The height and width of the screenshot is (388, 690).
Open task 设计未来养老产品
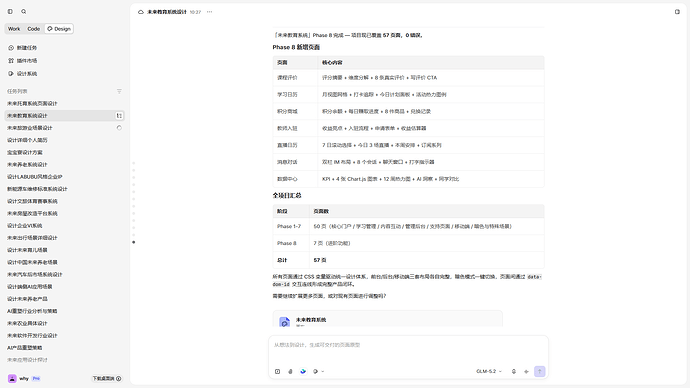click(x=64, y=299)
